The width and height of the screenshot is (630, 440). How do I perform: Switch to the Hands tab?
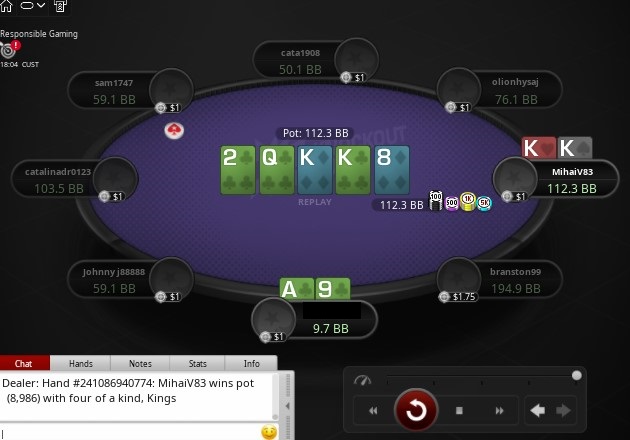(80, 363)
